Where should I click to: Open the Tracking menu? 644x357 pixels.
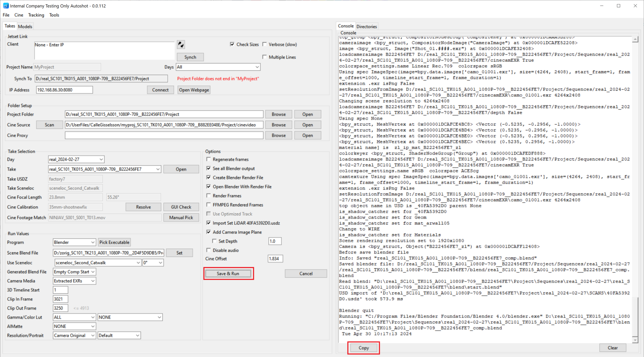click(x=36, y=15)
